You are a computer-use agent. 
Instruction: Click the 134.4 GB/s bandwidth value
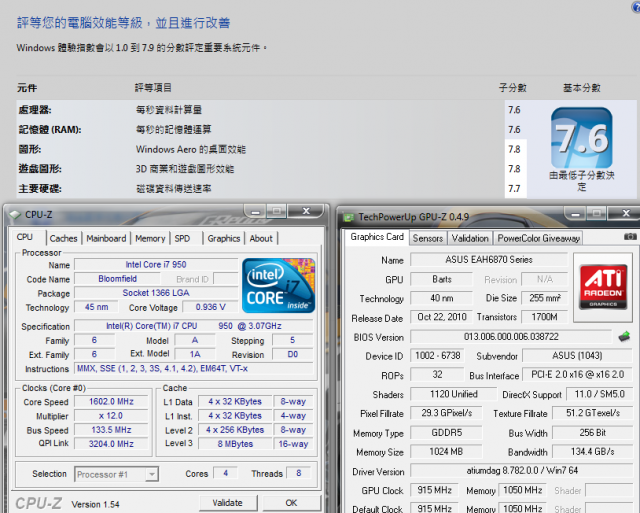592,451
